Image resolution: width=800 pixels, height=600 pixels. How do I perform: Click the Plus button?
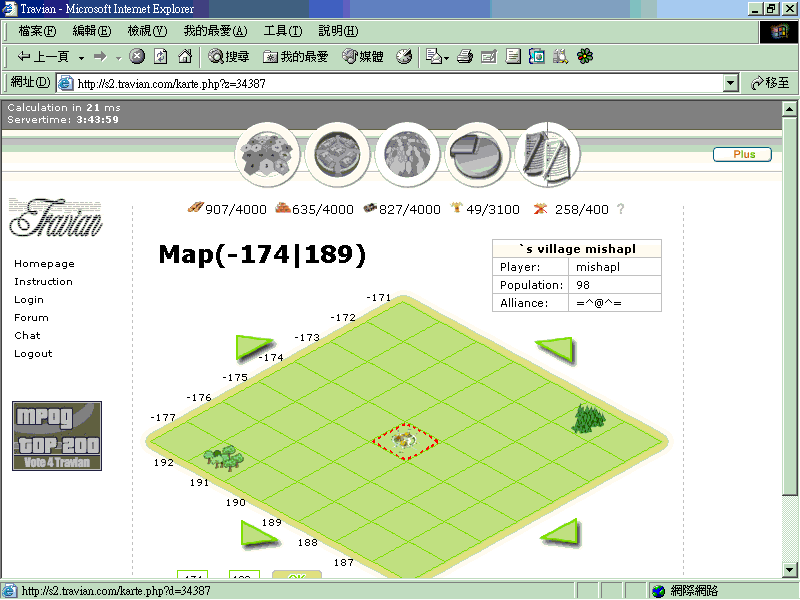(742, 154)
